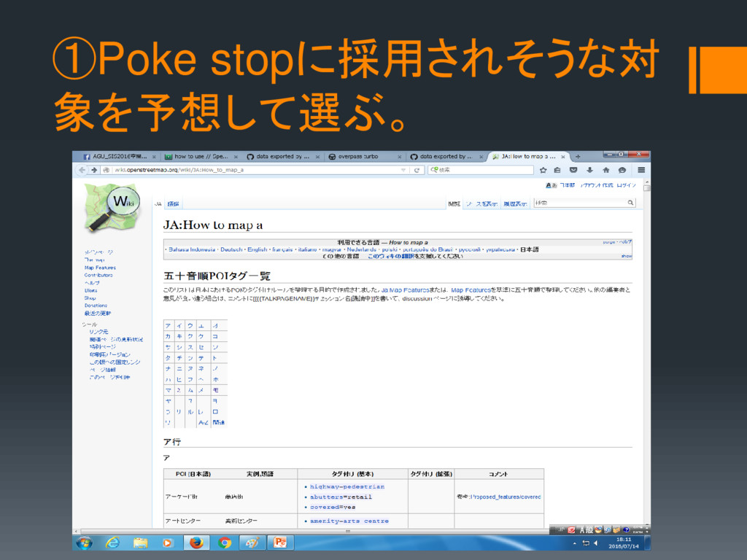Click the covered=yes tag link
The image size is (747, 560).
point(333,507)
